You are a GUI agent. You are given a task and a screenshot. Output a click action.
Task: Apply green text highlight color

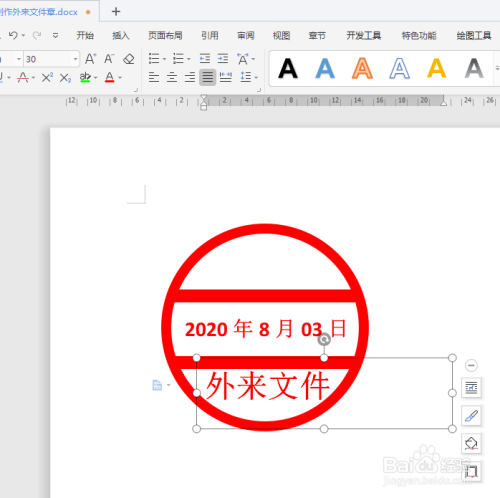85,78
